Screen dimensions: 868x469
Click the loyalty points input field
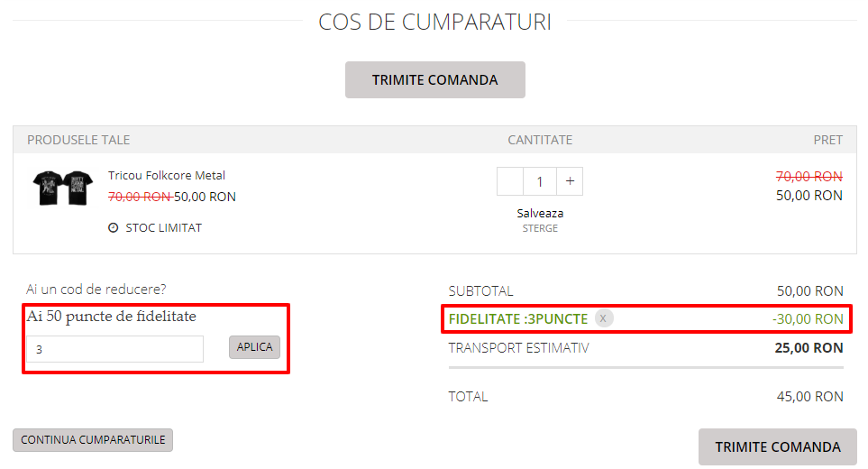pos(115,349)
